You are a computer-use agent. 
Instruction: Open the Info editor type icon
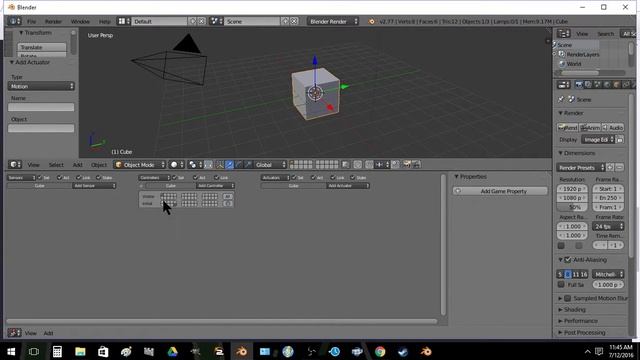click(14, 21)
